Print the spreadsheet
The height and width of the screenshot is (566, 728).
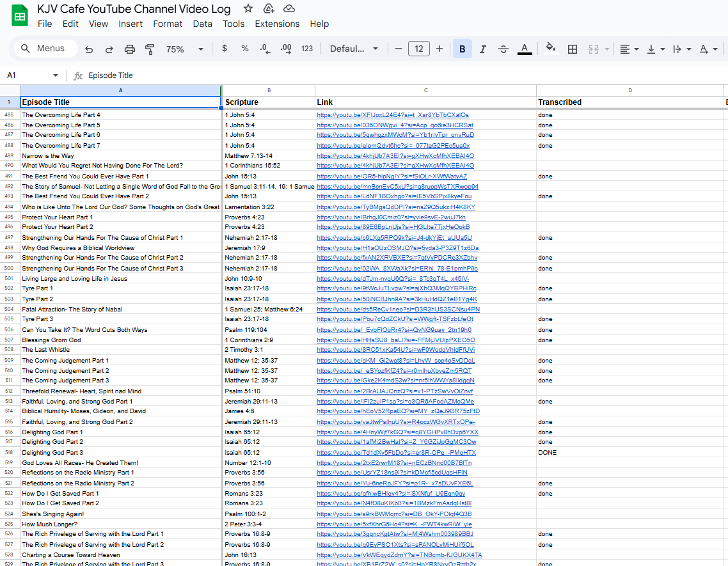click(129, 49)
